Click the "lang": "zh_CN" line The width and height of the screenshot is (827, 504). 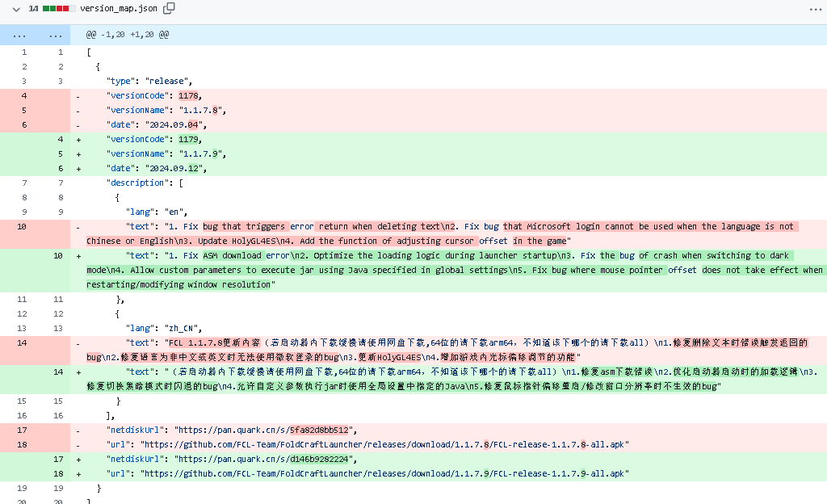(163, 328)
